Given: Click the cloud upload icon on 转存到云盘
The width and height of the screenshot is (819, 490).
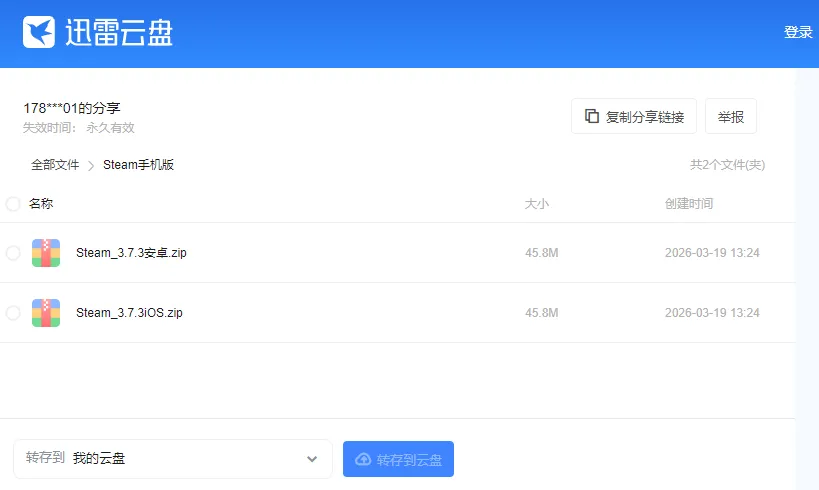Looking at the screenshot, I should pos(363,459).
